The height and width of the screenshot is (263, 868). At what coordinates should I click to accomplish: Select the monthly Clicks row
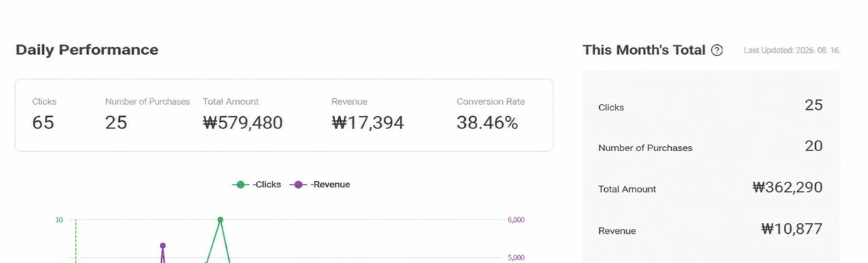coord(710,105)
